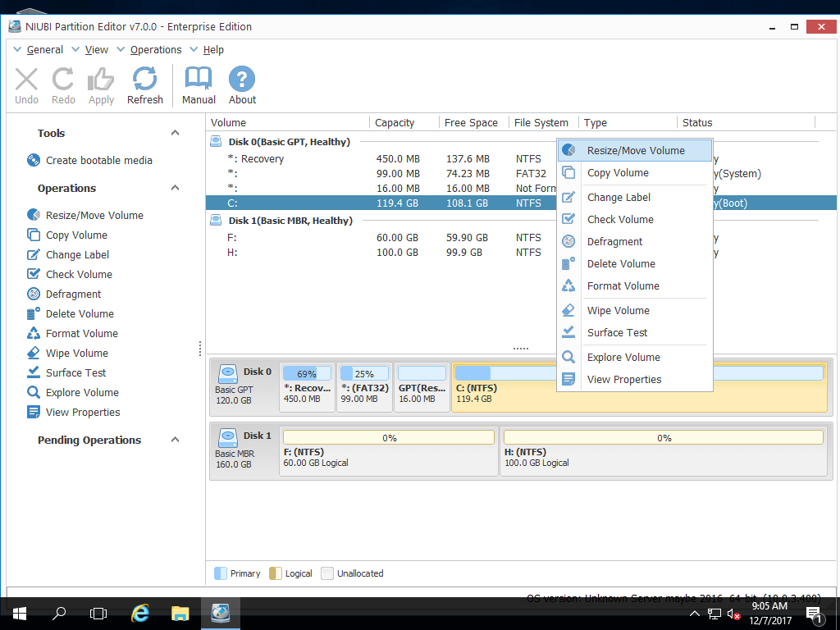Click the sidebar Copy Volume icon
840x630 pixels.
pyautogui.click(x=33, y=235)
